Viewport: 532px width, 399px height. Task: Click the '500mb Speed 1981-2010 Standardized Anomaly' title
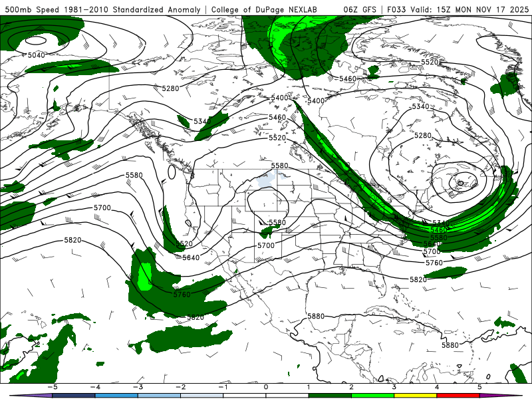[x=102, y=9]
